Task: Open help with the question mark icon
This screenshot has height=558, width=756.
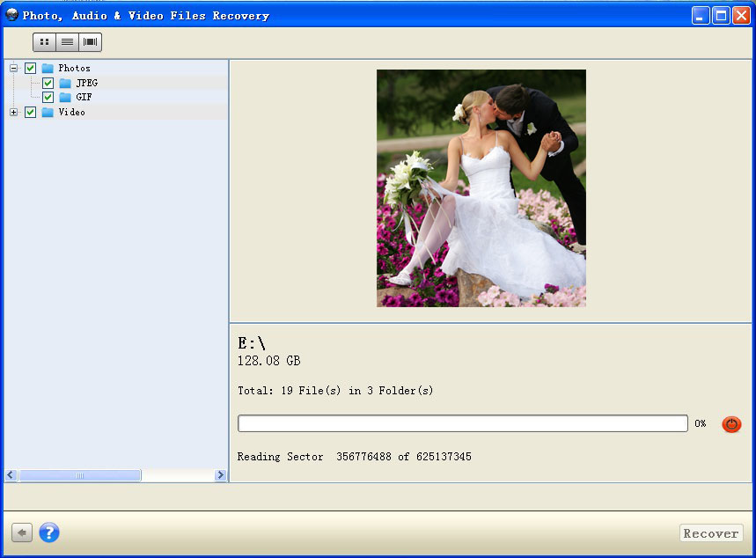Action: tap(49, 532)
